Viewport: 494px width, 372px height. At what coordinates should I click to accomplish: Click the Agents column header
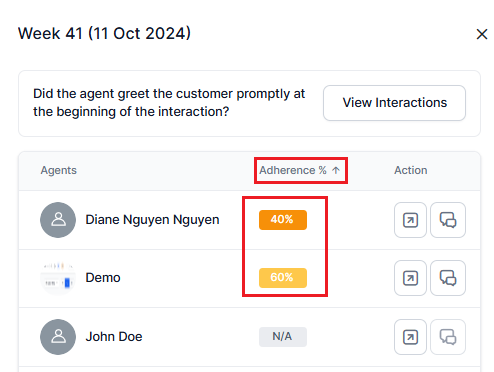(x=59, y=170)
